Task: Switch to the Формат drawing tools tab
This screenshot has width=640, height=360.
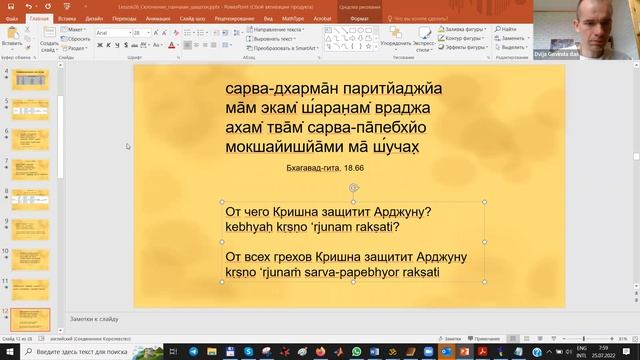Action: [x=359, y=19]
